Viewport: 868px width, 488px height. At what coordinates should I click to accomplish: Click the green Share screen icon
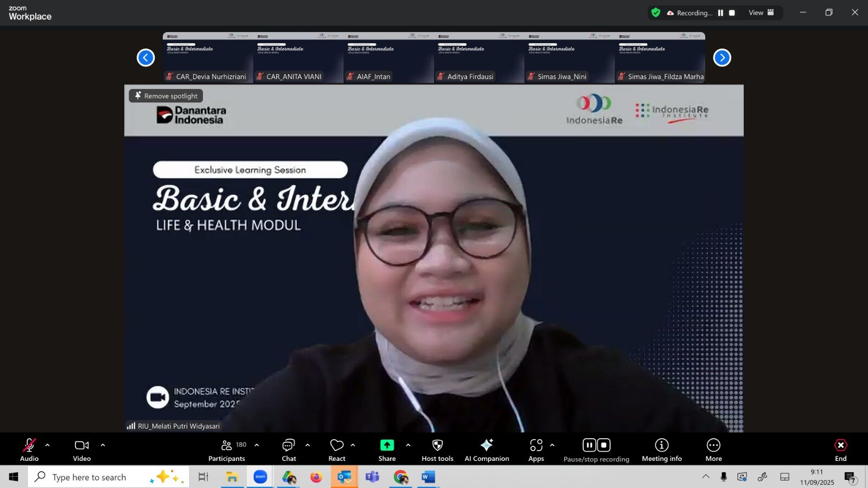[x=387, y=445]
